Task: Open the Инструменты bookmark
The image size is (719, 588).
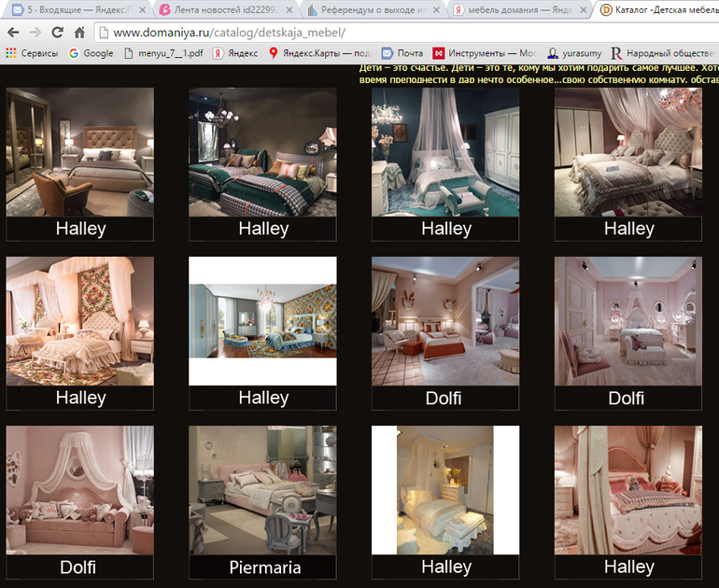Action: pos(485,53)
